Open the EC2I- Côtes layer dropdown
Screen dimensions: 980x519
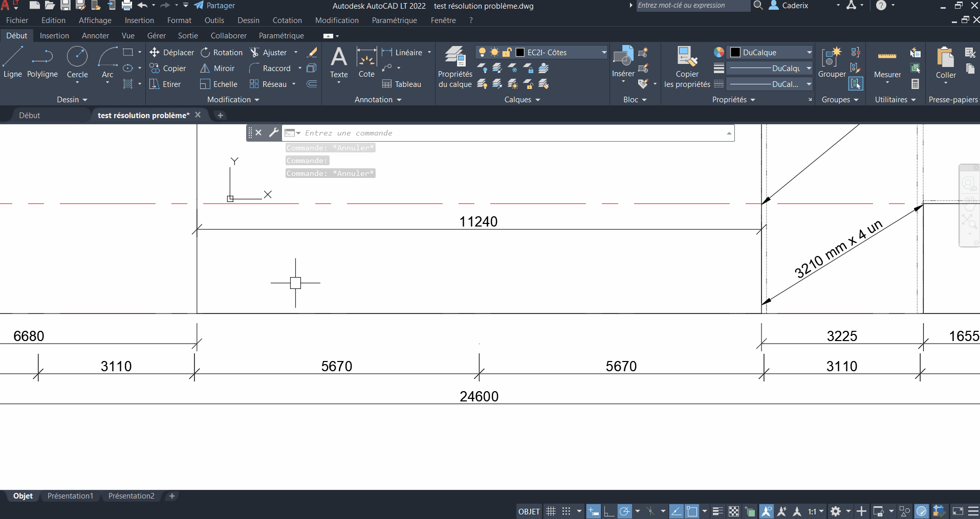pyautogui.click(x=604, y=52)
